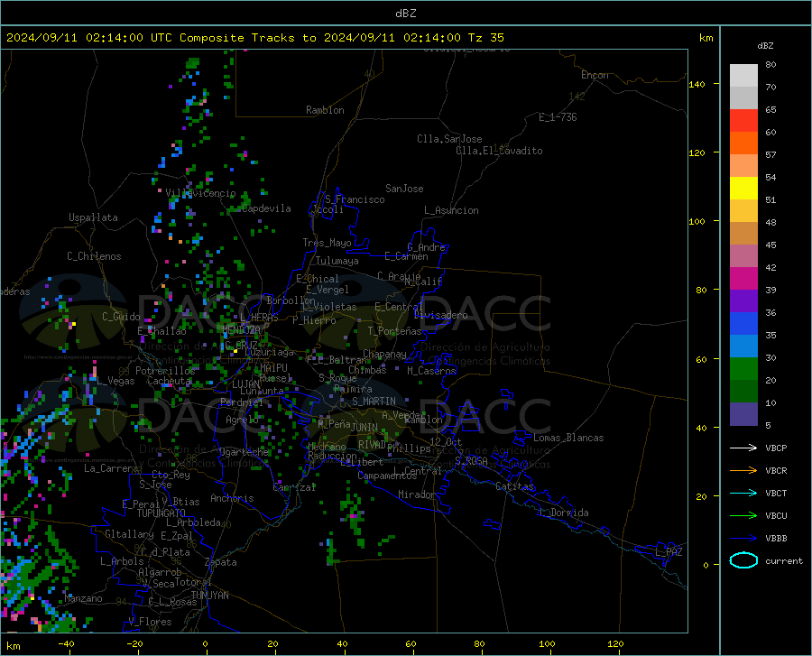Image resolution: width=812 pixels, height=656 pixels.
Task: Click the 'M_Caseros' map label
Action: pyautogui.click(x=431, y=371)
